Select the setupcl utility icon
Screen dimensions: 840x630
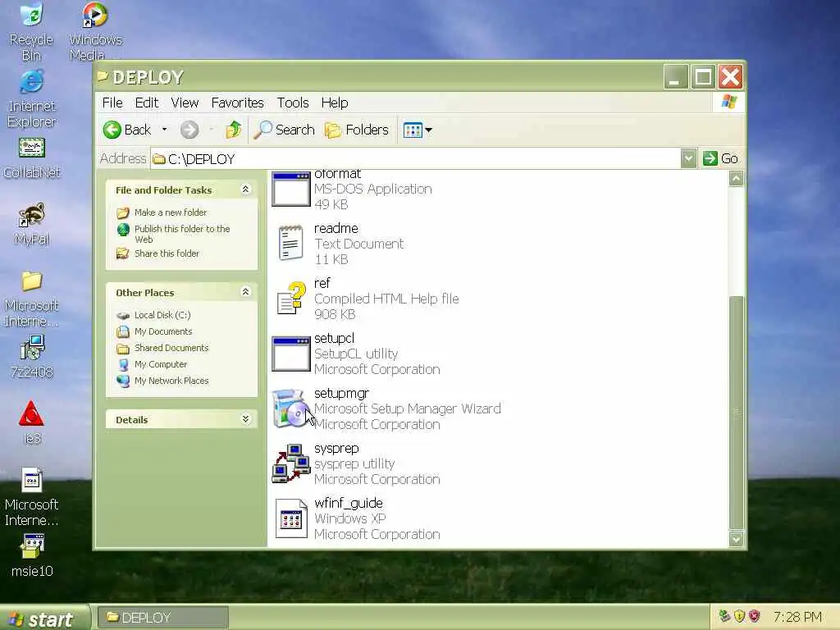(291, 354)
